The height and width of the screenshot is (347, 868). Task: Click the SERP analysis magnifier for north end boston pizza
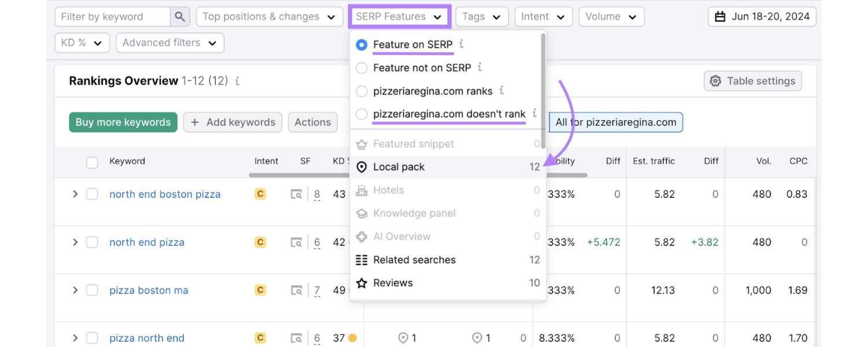click(x=296, y=194)
